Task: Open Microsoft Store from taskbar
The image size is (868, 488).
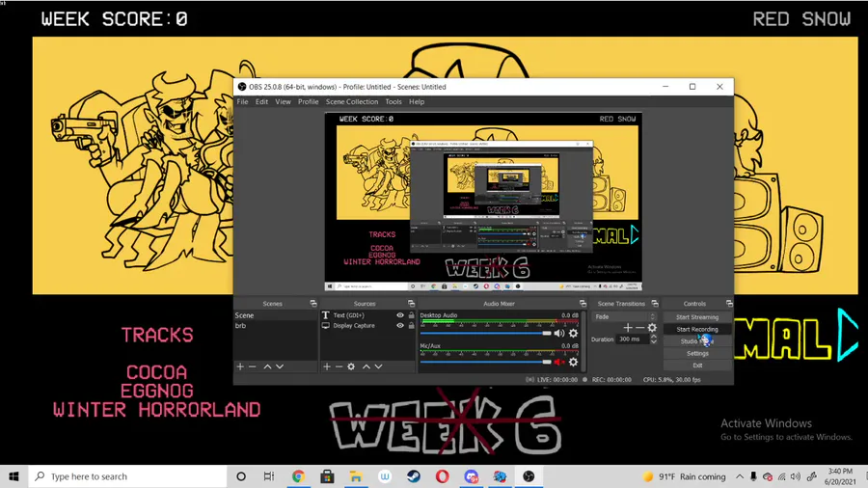Action: 327,476
